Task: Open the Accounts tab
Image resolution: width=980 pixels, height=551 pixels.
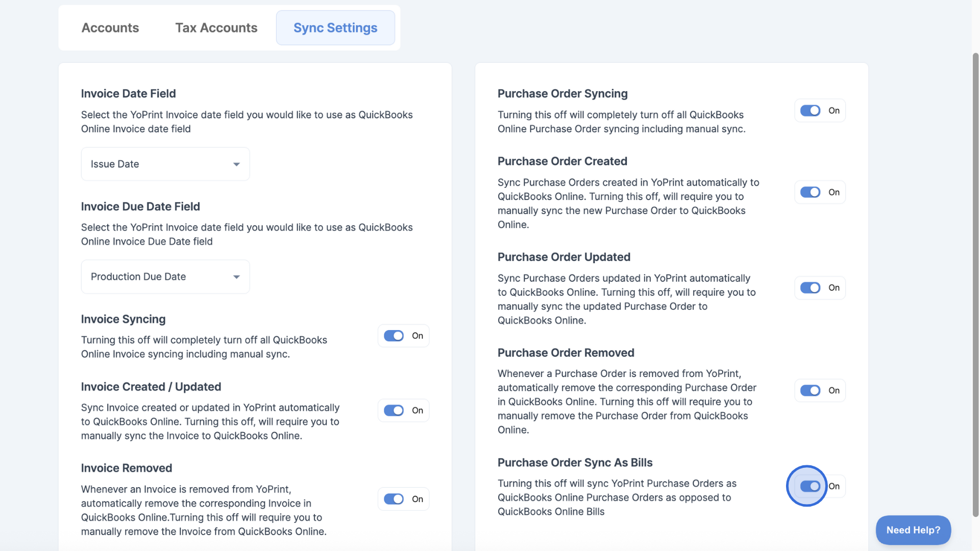Action: (x=110, y=28)
